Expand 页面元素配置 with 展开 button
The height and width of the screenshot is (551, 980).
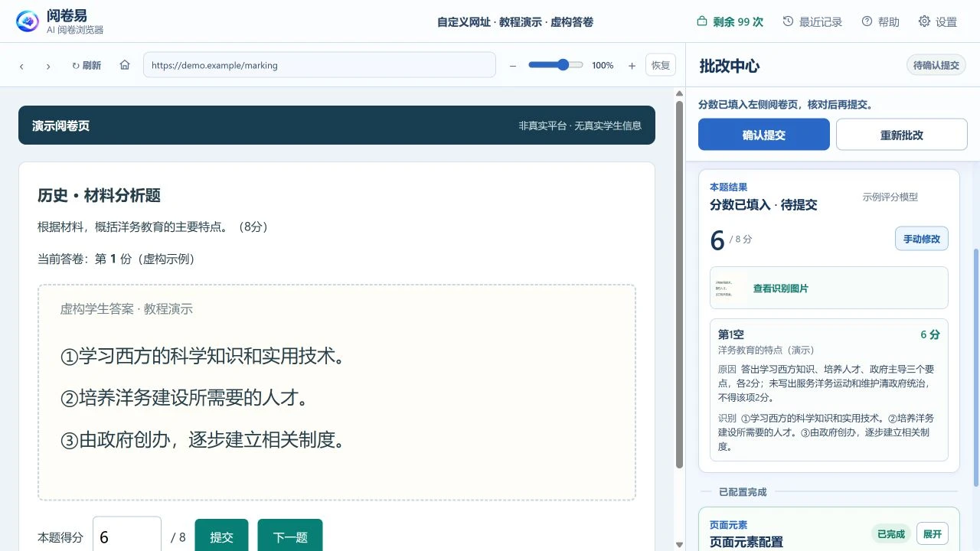933,534
